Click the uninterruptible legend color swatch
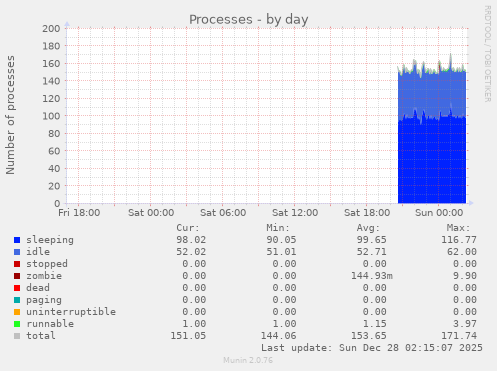This screenshot has width=497, height=371. (x=17, y=312)
